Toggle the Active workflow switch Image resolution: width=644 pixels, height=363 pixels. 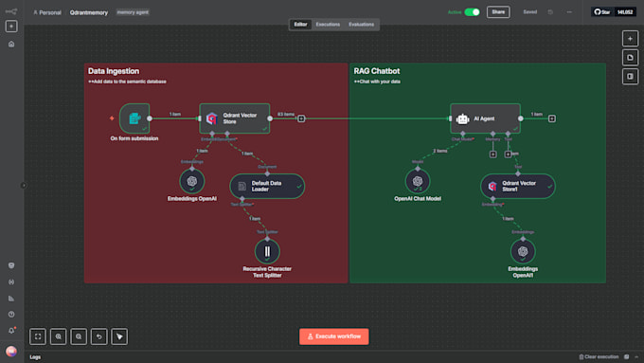[472, 12]
